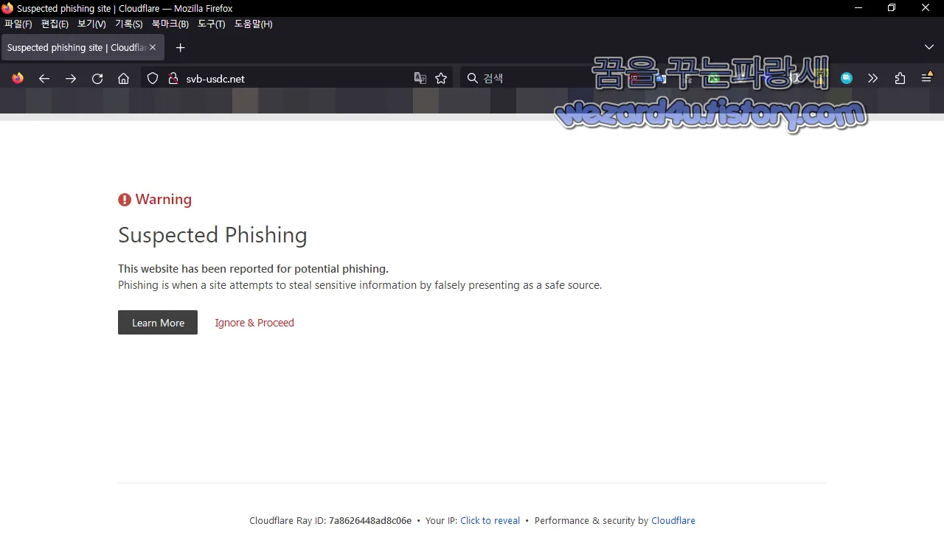Open the 도구(T) menu
Screen dimensions: 944x560
212,24
